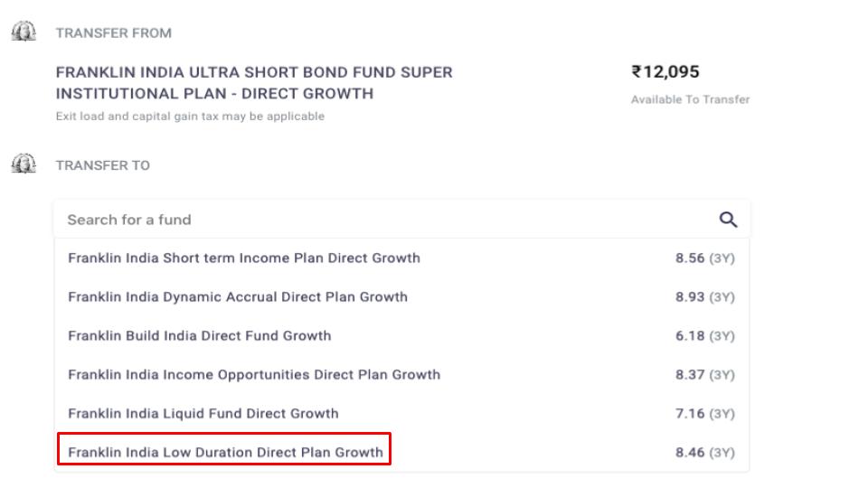The image size is (868, 488).
Task: Click the Available To Transfer label
Action: coord(690,99)
